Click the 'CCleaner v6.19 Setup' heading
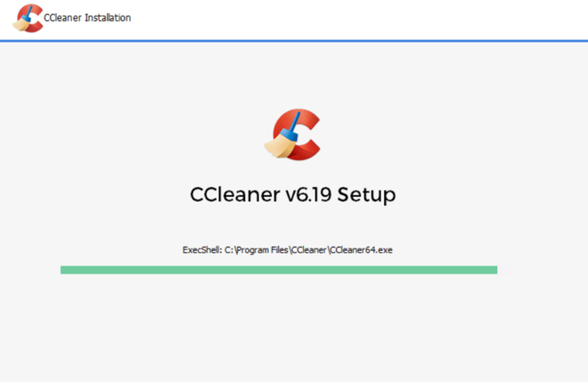The image size is (588, 382). [x=293, y=194]
